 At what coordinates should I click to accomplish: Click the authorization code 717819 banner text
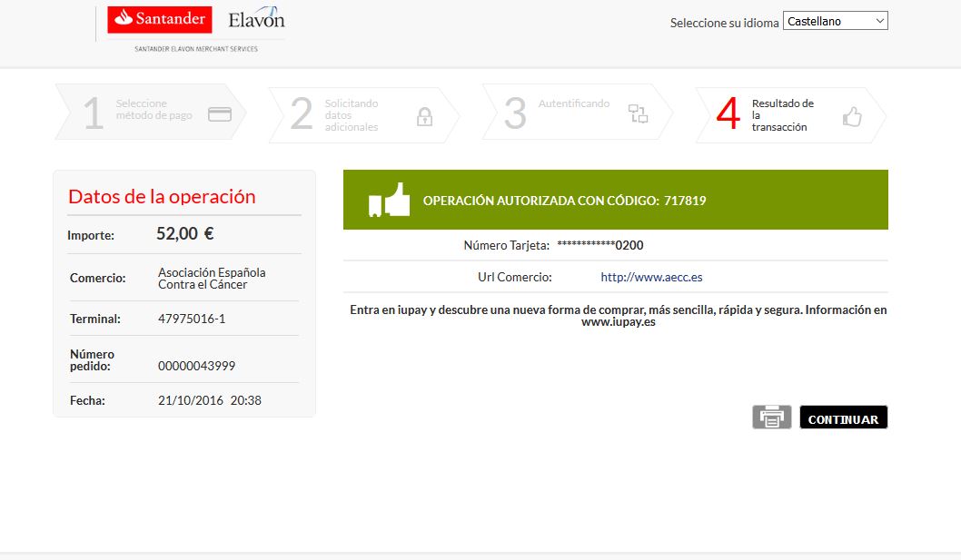(x=564, y=201)
